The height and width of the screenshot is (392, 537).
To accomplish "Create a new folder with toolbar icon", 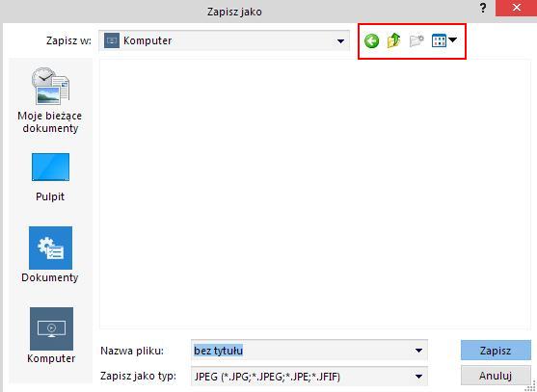I will pyautogui.click(x=416, y=40).
